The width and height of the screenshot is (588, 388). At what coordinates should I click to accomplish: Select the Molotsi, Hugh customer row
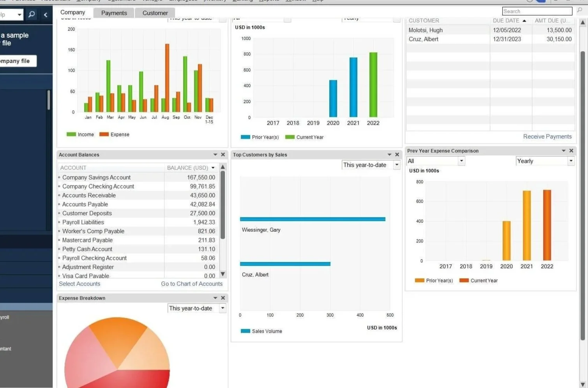pos(491,30)
